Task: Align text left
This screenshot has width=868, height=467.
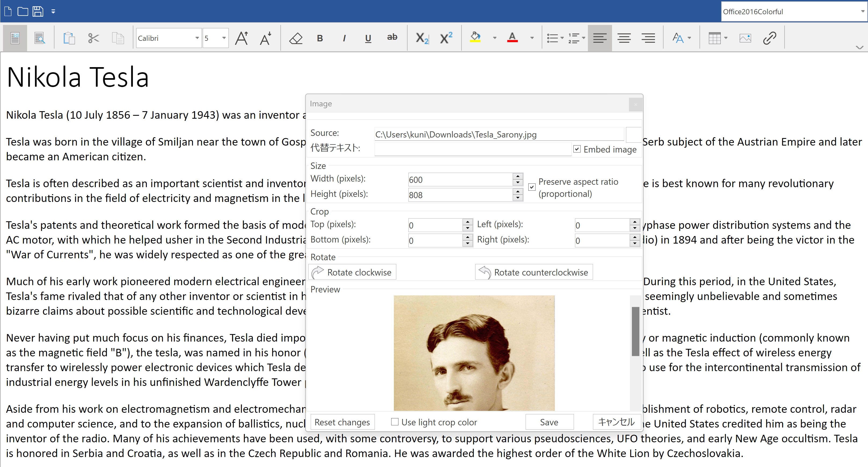Action: pos(600,38)
